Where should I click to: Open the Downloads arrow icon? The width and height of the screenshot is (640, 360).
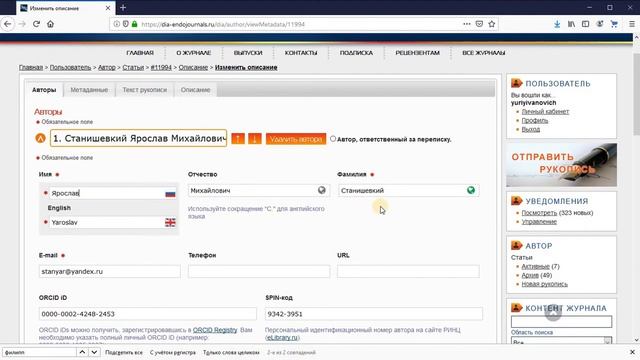tap(557, 24)
